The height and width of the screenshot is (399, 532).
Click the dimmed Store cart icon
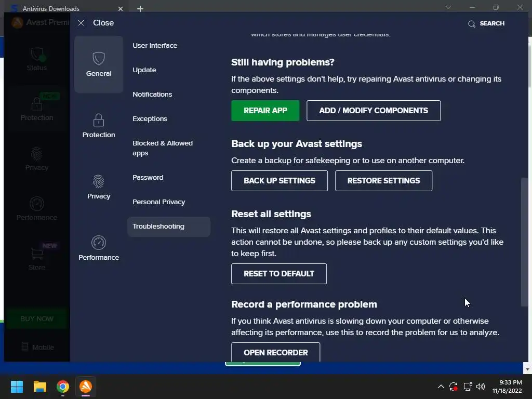37,254
